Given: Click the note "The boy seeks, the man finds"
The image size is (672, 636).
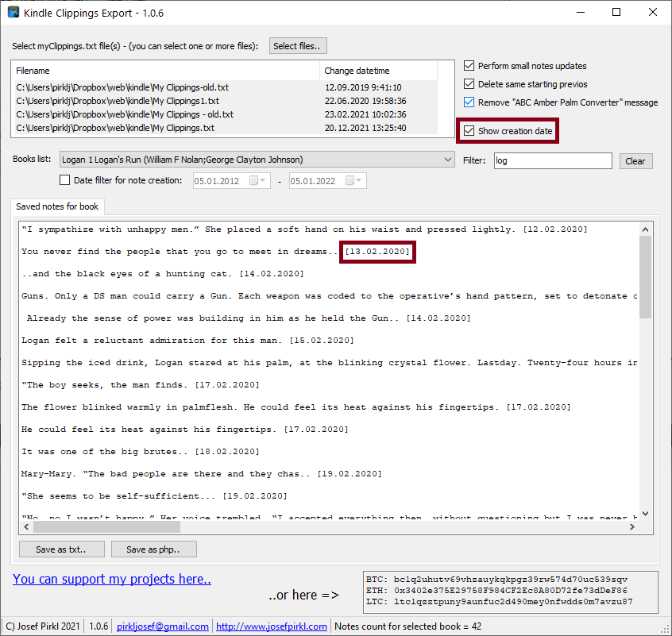Looking at the screenshot, I should pos(141,385).
